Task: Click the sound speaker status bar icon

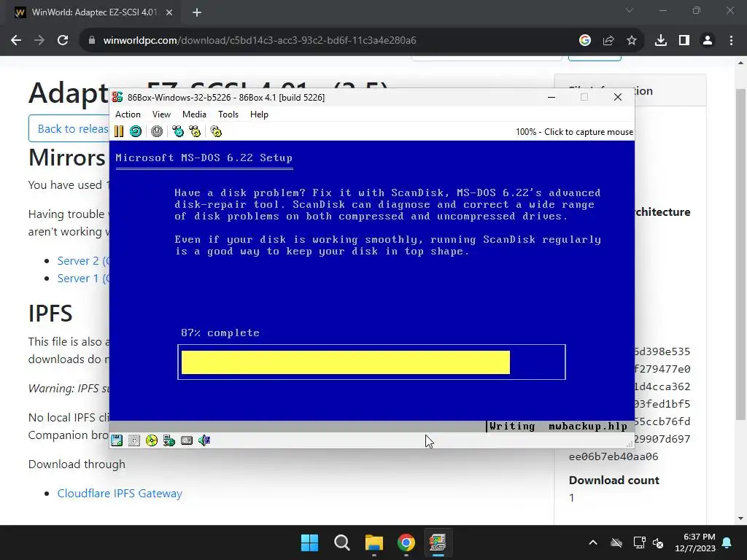Action: (x=204, y=440)
